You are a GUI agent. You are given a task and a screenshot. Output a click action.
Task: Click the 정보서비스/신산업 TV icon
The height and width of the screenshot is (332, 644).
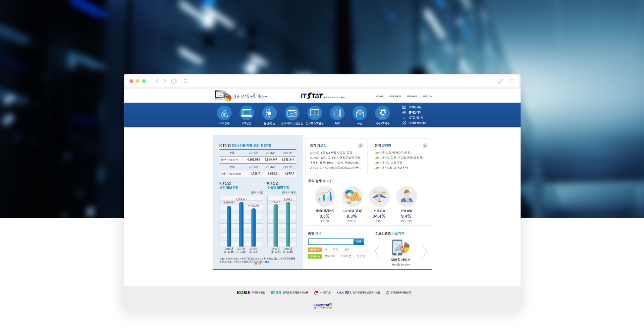[292, 113]
